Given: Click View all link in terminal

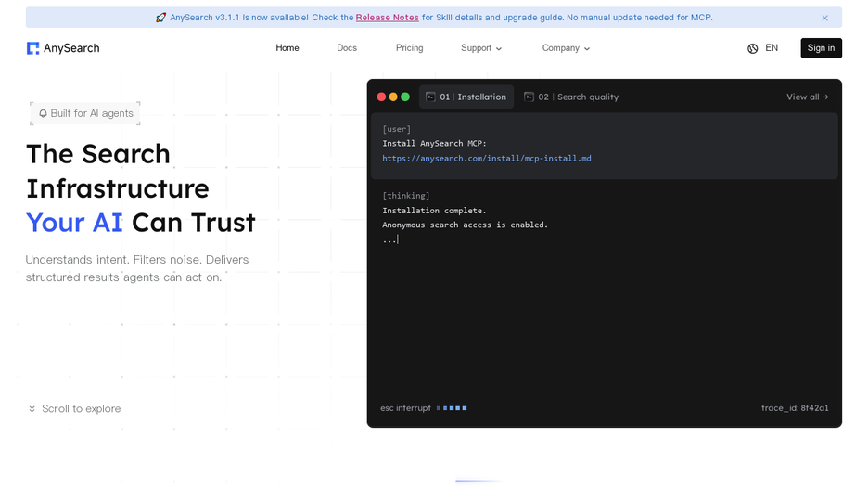Looking at the screenshot, I should click(x=807, y=97).
